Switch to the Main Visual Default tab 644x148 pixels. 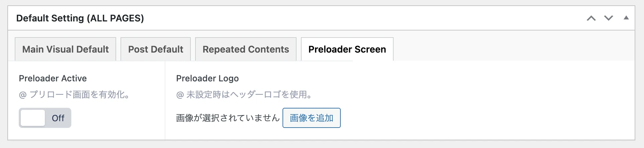pos(66,50)
